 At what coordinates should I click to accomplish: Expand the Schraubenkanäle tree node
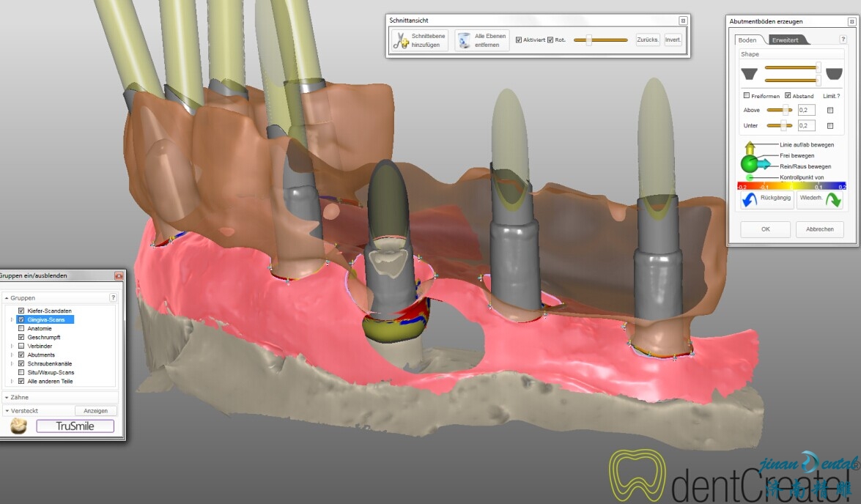tap(12, 363)
